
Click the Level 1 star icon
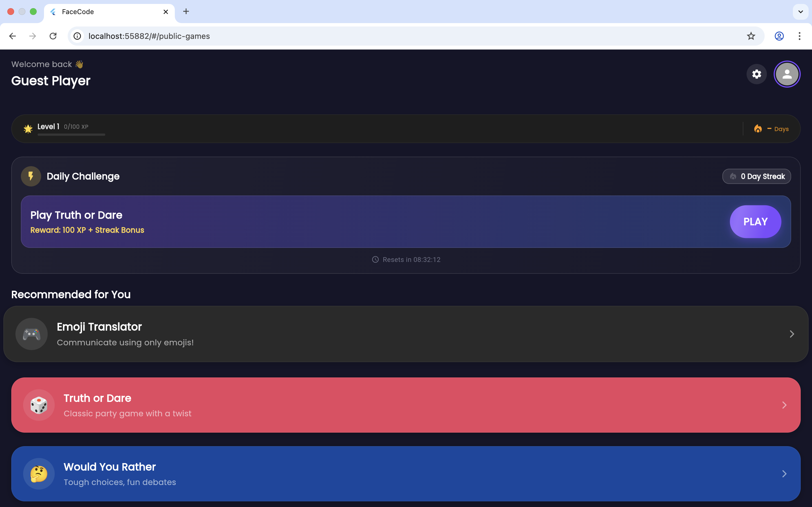[x=28, y=129]
